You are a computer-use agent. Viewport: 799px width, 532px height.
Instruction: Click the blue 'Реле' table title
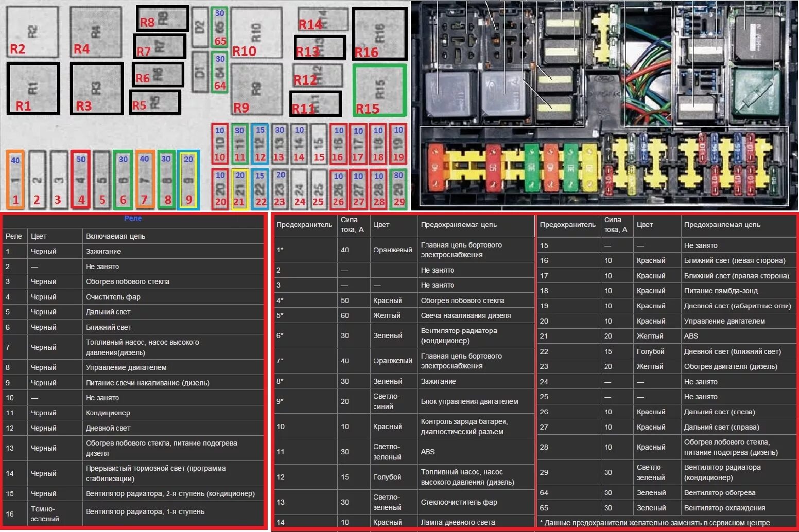click(133, 219)
